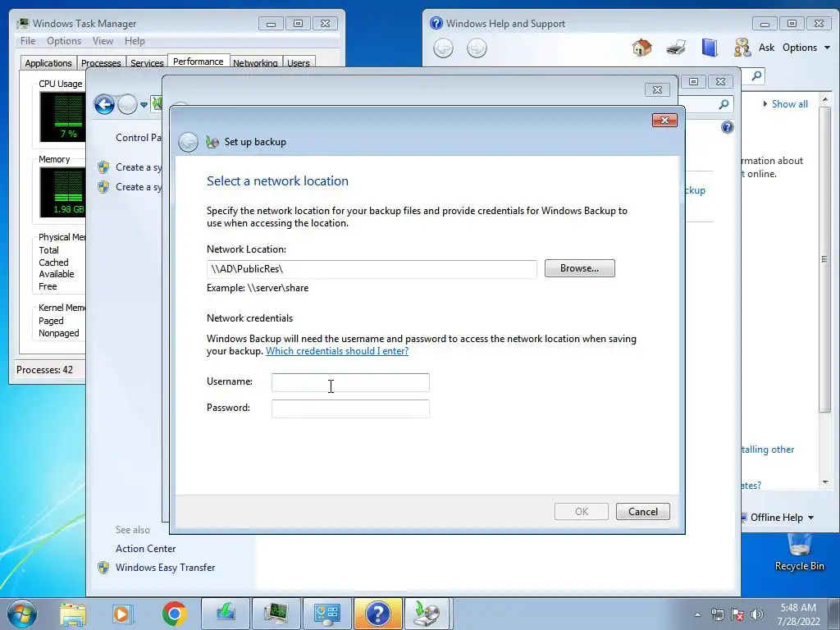Click the Help and Support Home icon
Viewport: 840px width, 630px height.
pyautogui.click(x=641, y=48)
